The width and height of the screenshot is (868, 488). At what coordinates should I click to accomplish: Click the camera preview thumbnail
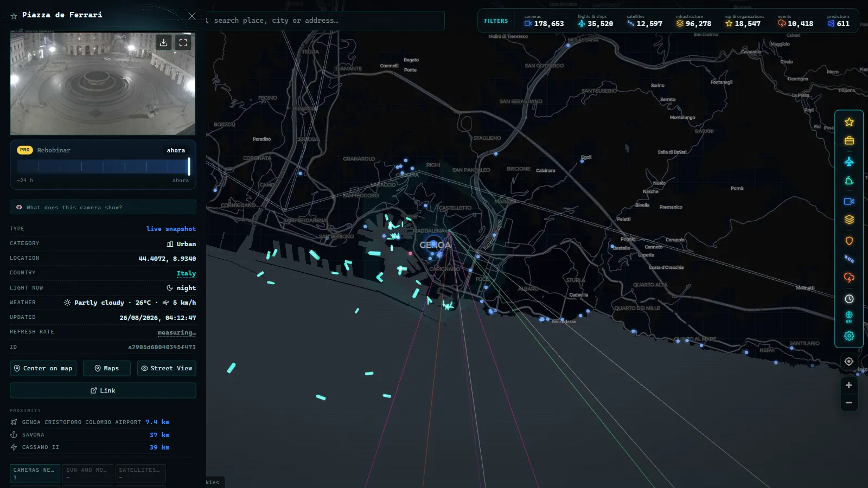pyautogui.click(x=103, y=83)
